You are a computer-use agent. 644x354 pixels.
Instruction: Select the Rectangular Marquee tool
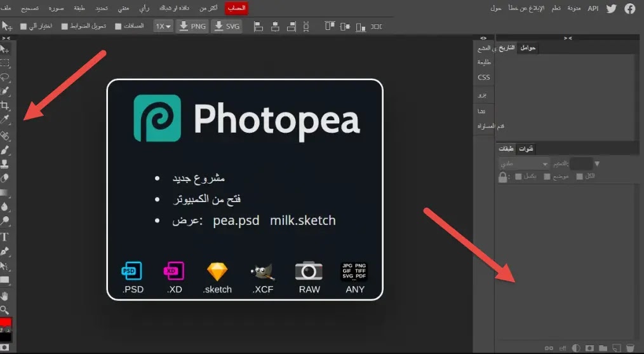5,63
